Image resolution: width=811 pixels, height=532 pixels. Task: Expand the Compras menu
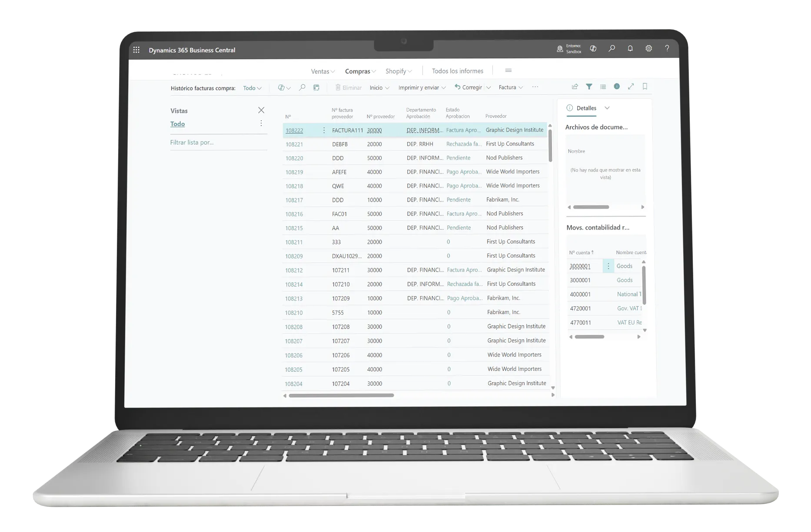pos(360,71)
